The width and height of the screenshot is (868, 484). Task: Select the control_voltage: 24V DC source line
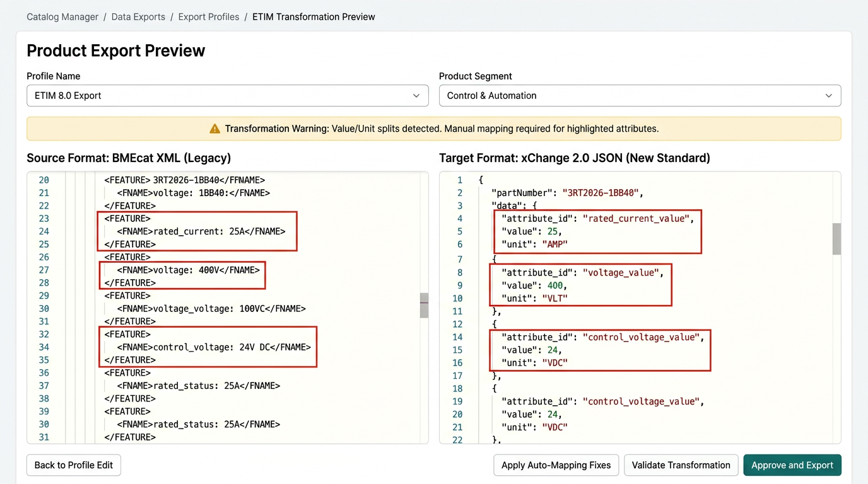click(213, 347)
